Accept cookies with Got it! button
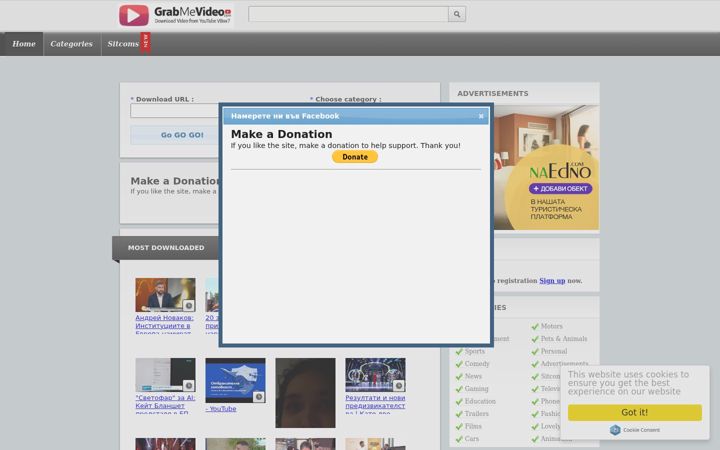The image size is (720, 450). click(635, 412)
